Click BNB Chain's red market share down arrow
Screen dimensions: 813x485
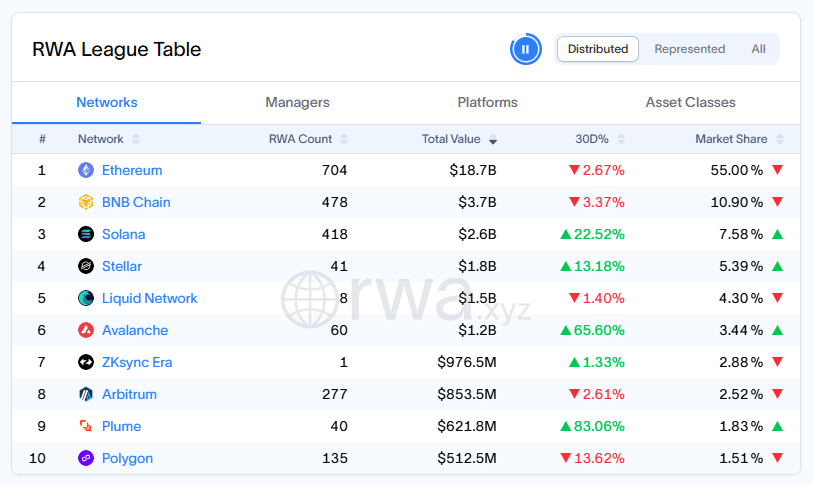777,202
